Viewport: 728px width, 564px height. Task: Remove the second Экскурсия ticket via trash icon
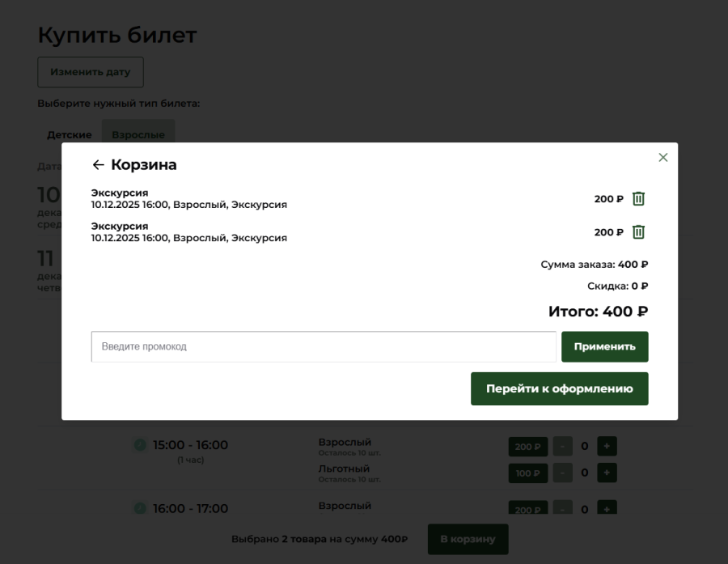click(x=638, y=232)
